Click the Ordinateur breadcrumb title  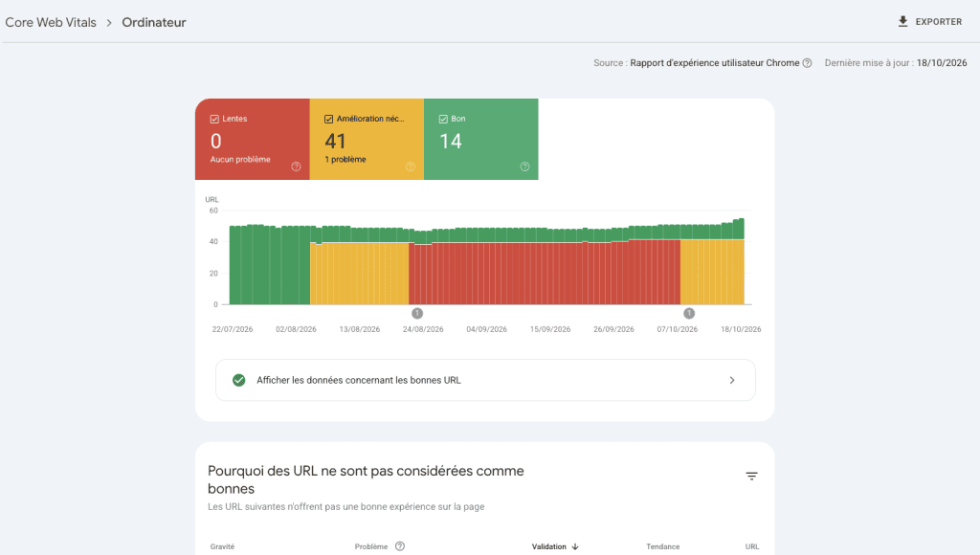tap(154, 23)
